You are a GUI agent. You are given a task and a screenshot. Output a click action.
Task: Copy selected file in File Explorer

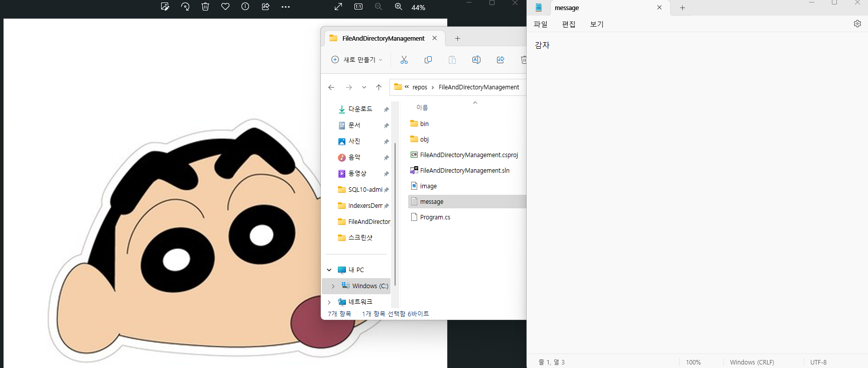428,60
